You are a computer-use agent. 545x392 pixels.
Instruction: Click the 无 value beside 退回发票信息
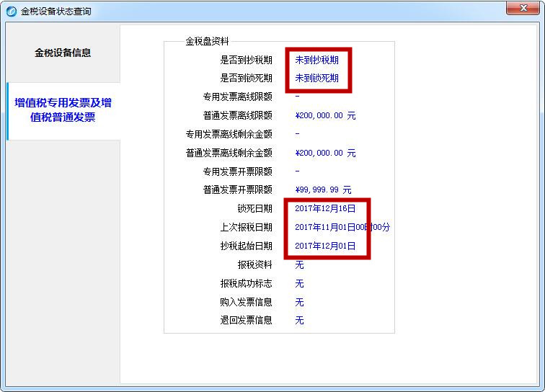pyautogui.click(x=299, y=320)
